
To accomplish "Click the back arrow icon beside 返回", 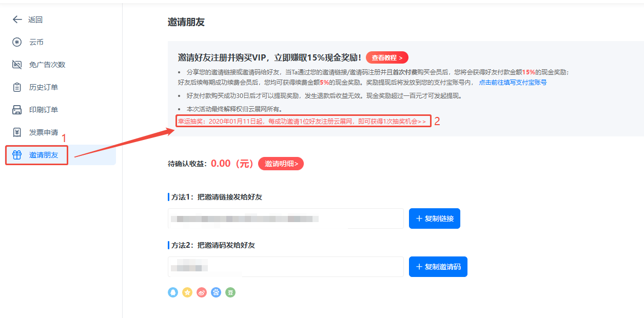I will coord(17,19).
